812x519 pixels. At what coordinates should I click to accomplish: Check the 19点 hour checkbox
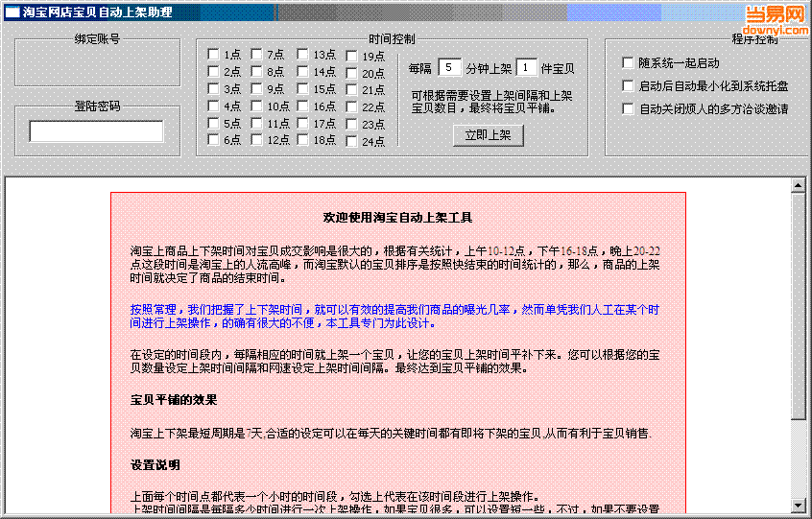click(x=351, y=56)
